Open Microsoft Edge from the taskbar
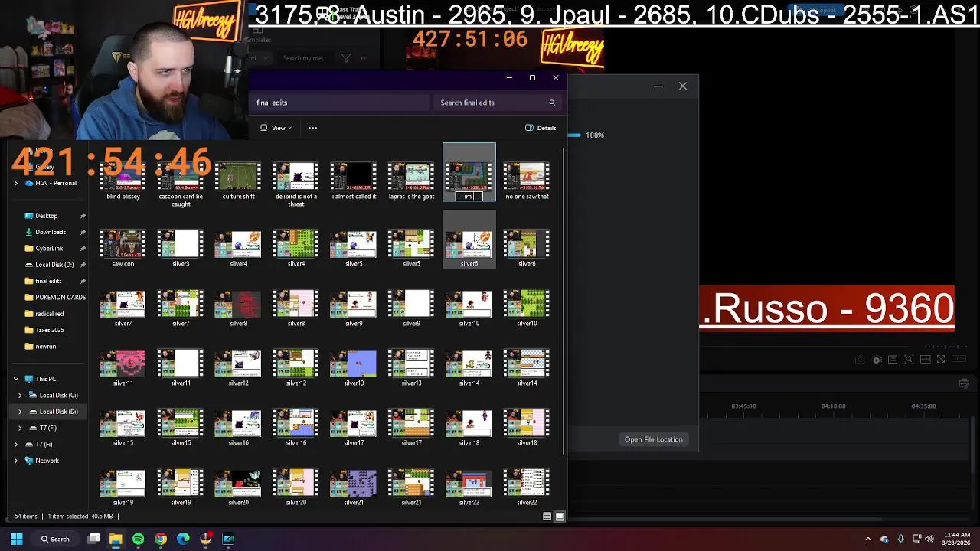 coord(183,539)
